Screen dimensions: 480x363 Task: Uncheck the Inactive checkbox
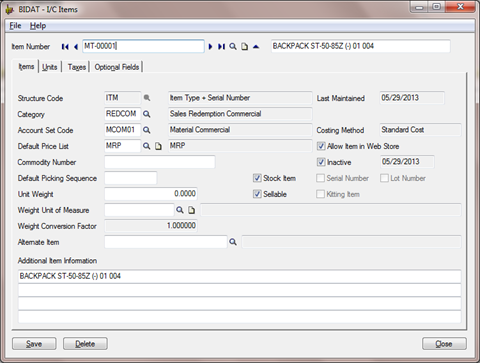pyautogui.click(x=321, y=162)
